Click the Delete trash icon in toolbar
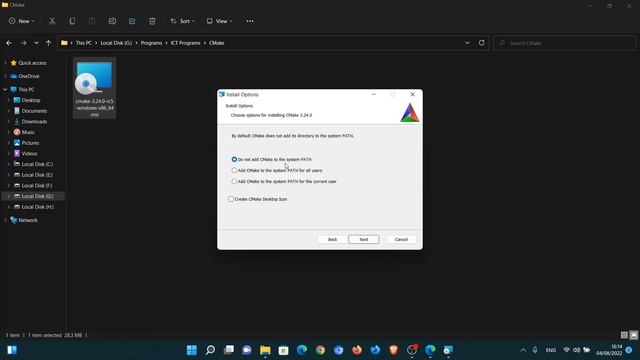This screenshot has height=360, width=640. (x=152, y=21)
